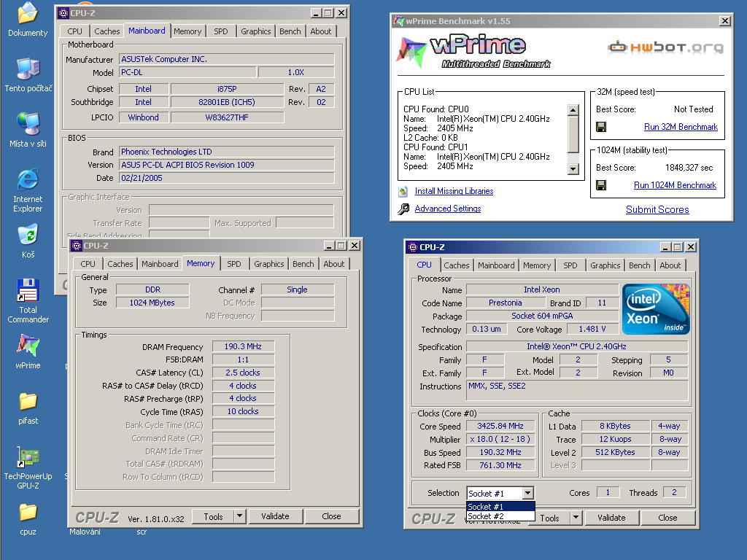Switch to Memory tab in CPU window
The image size is (747, 560).
tap(537, 265)
